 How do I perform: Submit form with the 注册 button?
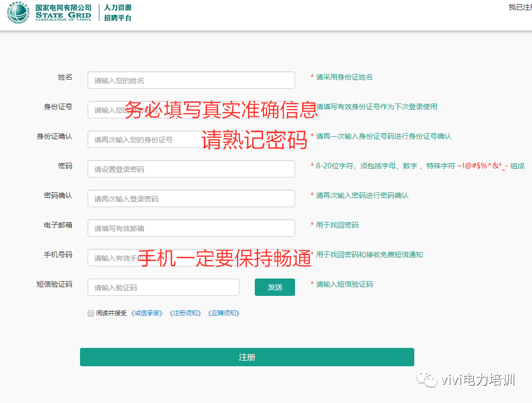(x=247, y=357)
